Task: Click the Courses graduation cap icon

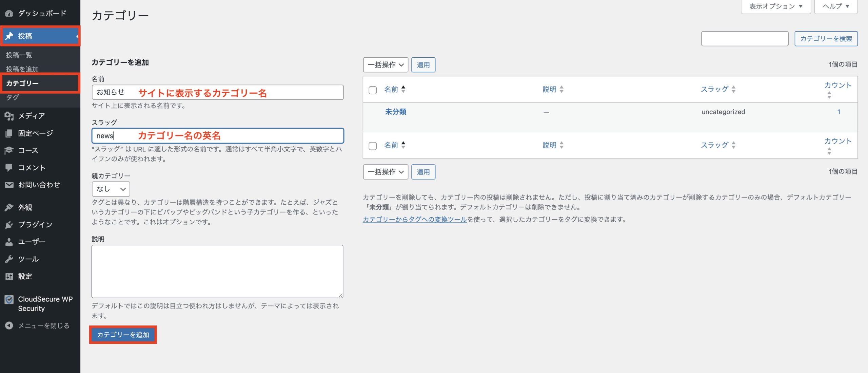Action: 9,150
